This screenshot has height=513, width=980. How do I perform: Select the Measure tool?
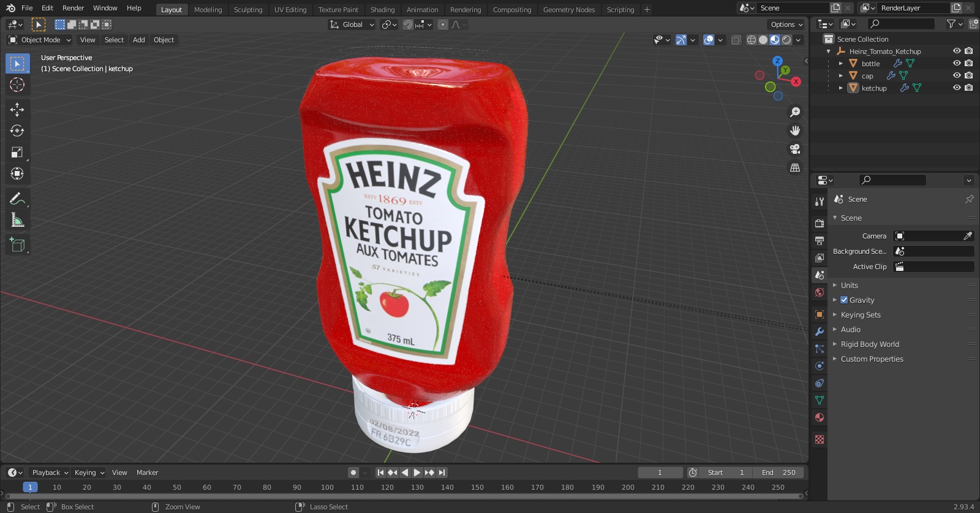(x=17, y=220)
